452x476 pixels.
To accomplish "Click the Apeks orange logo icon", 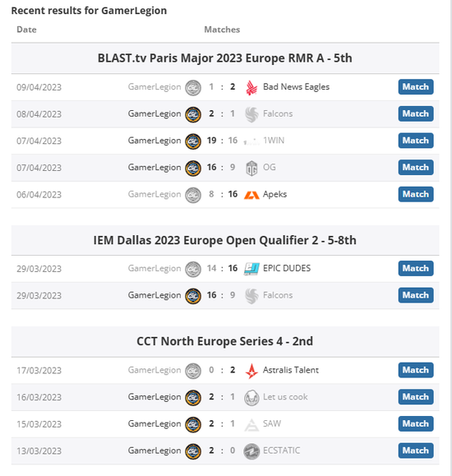I will click(x=251, y=195).
